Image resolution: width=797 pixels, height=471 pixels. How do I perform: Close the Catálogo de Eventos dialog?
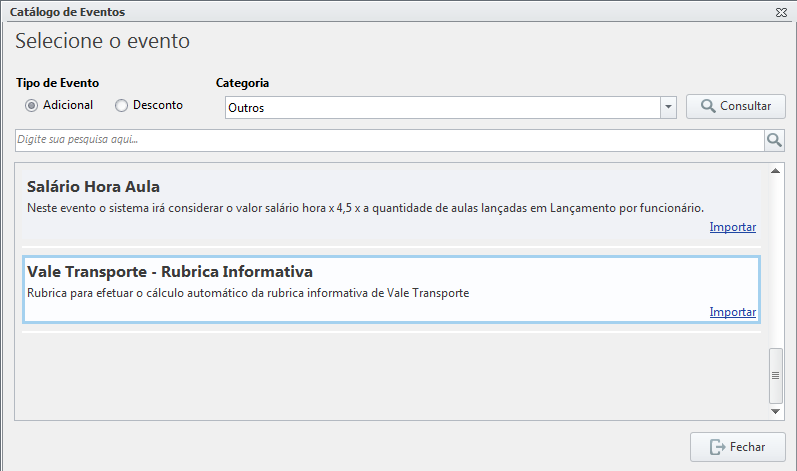point(781,12)
